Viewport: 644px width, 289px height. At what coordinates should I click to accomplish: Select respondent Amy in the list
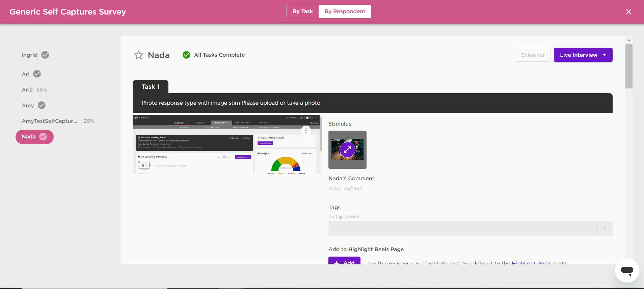click(28, 105)
